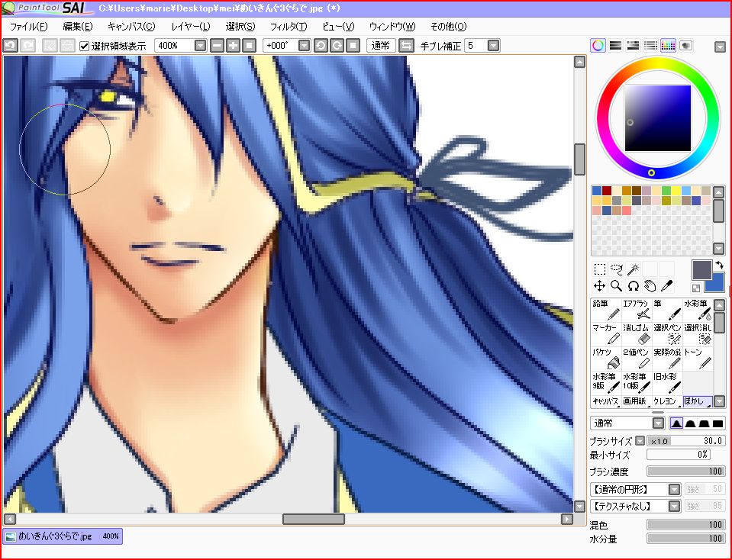Toggle transparent color icon
The width and height of the screenshot is (732, 560).
pyautogui.click(x=695, y=288)
